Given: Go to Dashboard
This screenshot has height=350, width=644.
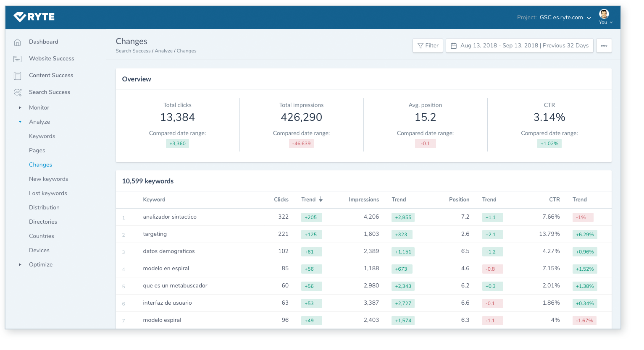Looking at the screenshot, I should (44, 42).
